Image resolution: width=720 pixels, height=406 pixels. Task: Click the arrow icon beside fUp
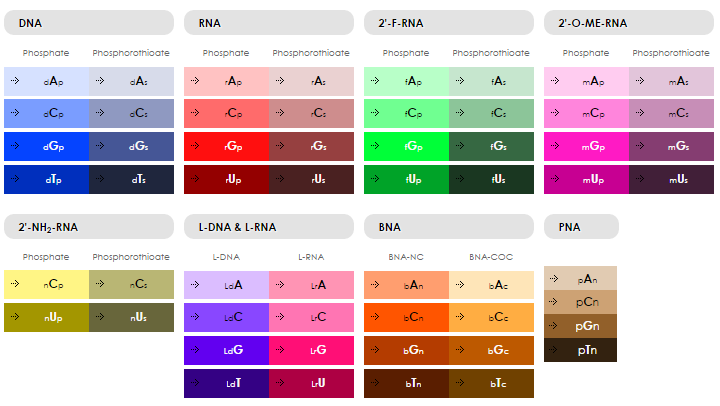point(375,179)
